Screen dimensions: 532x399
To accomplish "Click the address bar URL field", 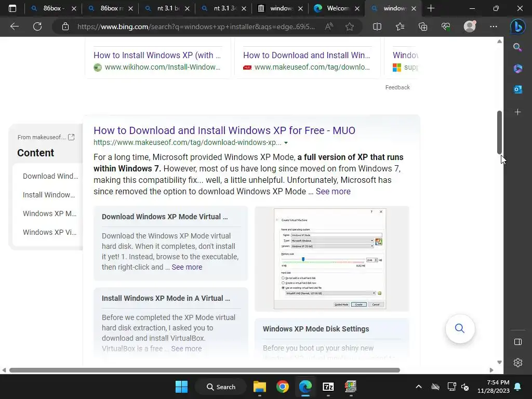I will pos(196,26).
